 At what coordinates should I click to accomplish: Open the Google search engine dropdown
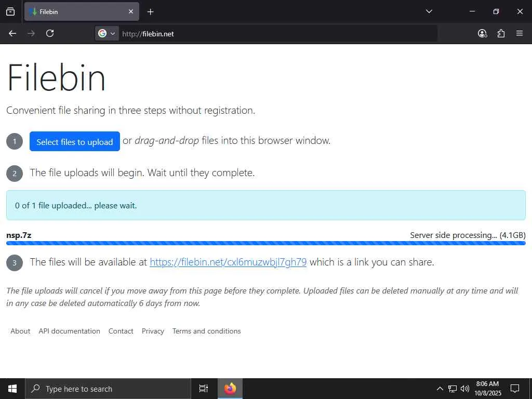pyautogui.click(x=107, y=33)
